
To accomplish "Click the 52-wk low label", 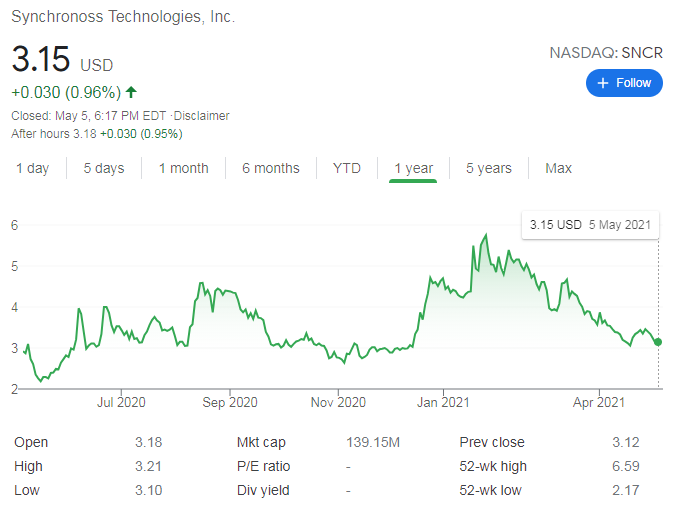I will 490,490.
